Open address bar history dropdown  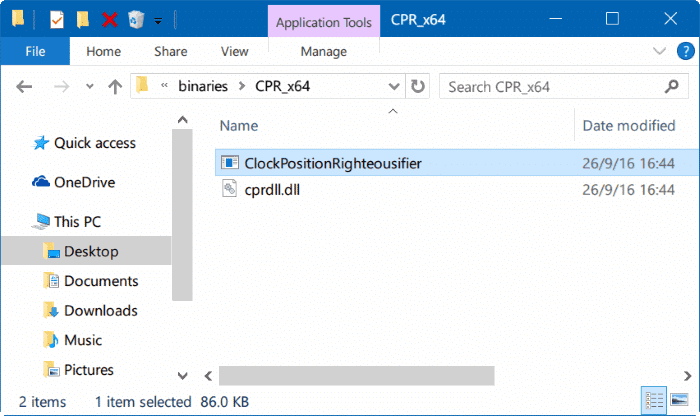[394, 86]
